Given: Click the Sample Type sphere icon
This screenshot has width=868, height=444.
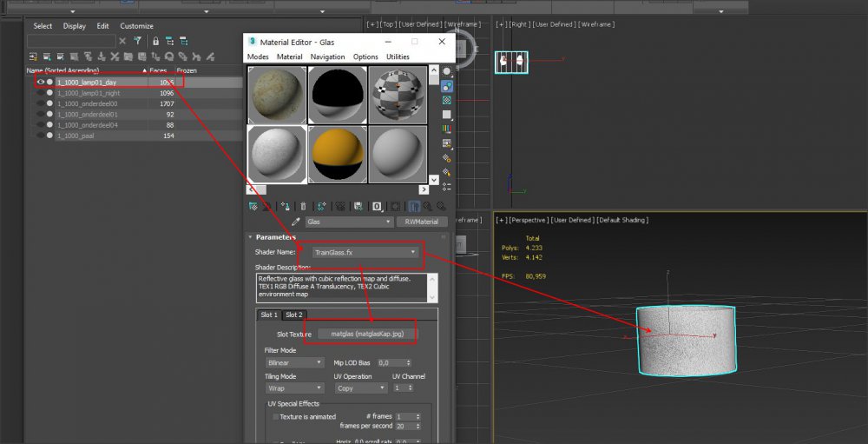Looking at the screenshot, I should click(x=447, y=71).
